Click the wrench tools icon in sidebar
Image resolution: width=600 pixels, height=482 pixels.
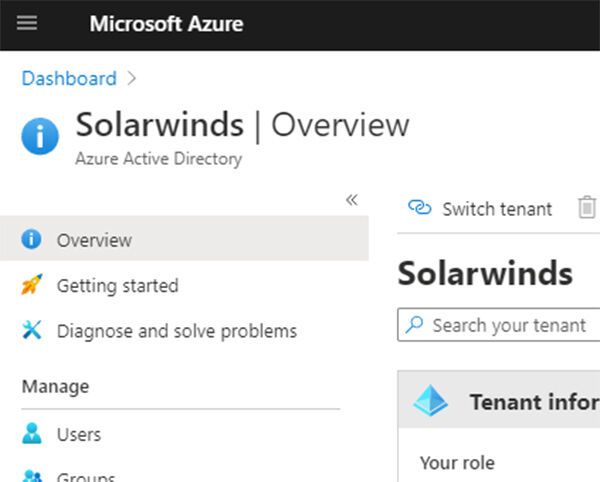click(32, 330)
